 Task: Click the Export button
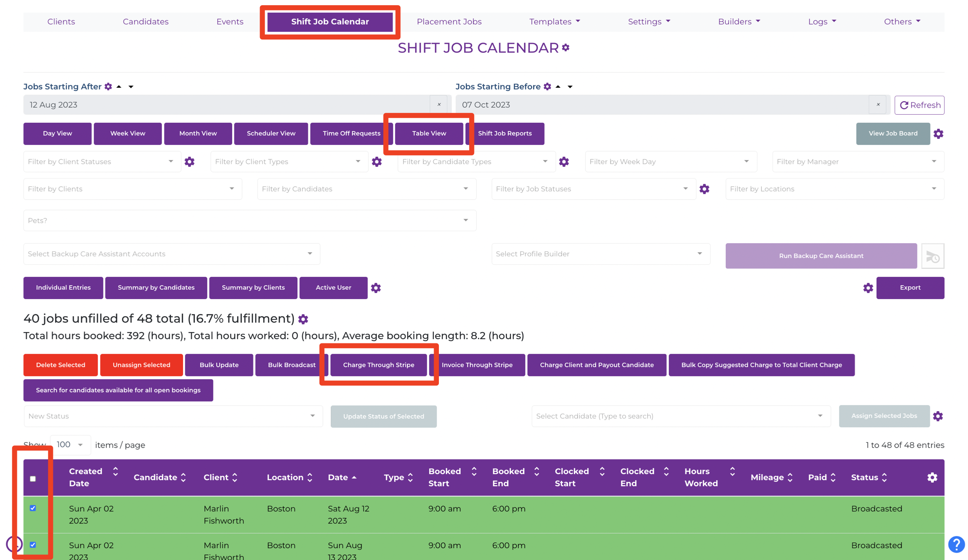coord(910,288)
